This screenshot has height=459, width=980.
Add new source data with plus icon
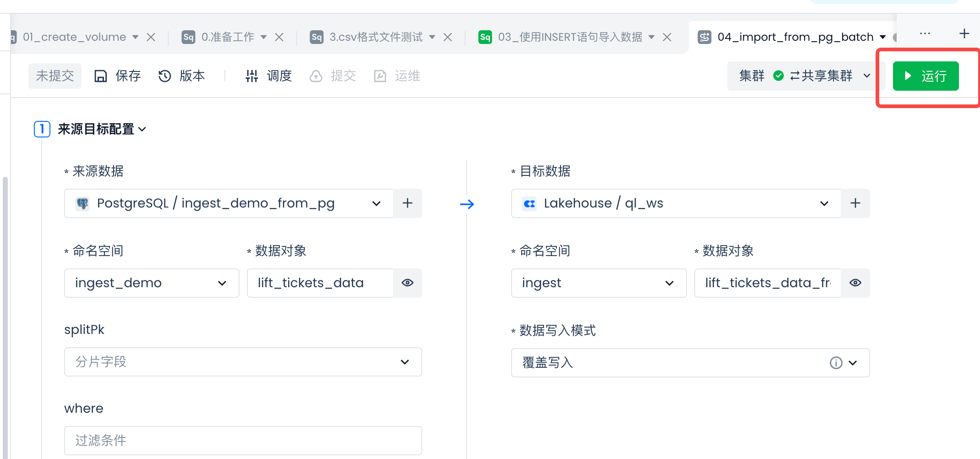[x=407, y=203]
